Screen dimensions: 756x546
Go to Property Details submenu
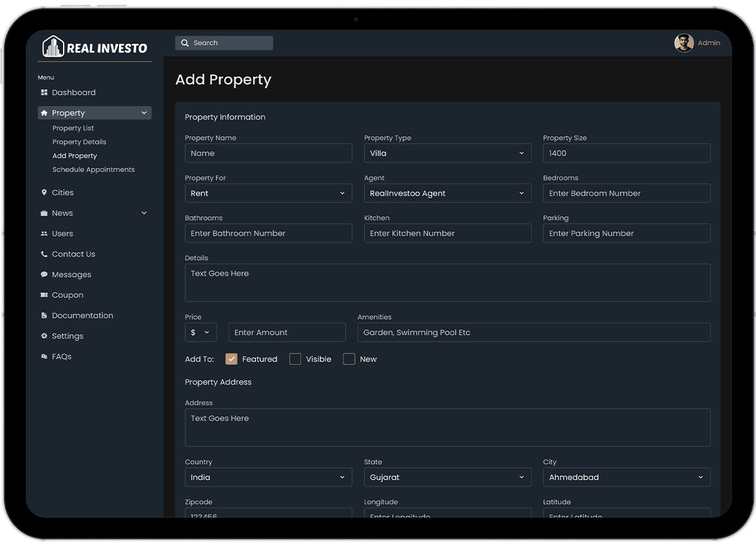click(79, 142)
